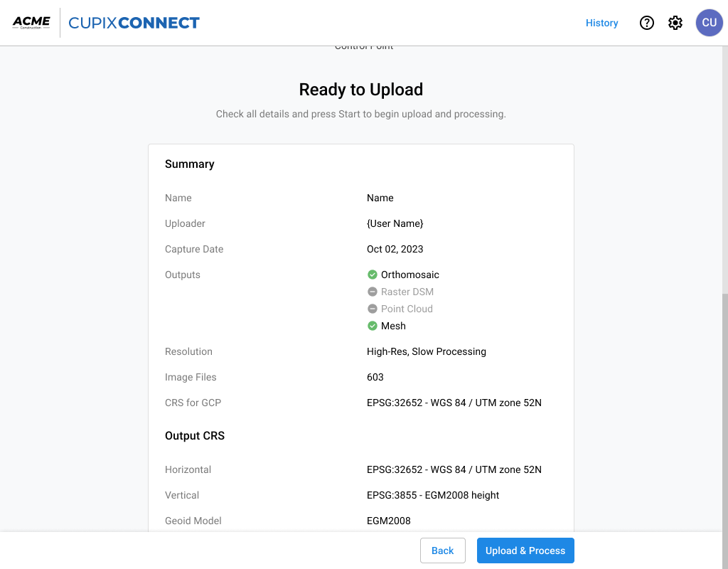The image size is (728, 569).
Task: Click the Vertical CRS EPSG:3855 value
Action: (433, 495)
